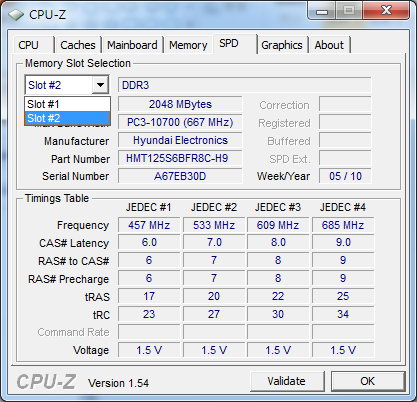Click the Week/Year value 05 / 10
Viewport: 417px width, 402px height.
point(345,176)
